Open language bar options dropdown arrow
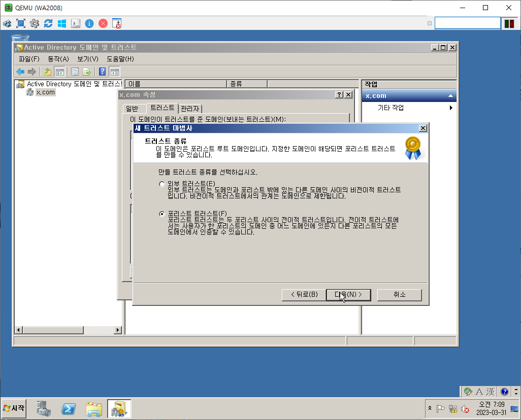Screen dimensions: 521x420 click(x=516, y=392)
